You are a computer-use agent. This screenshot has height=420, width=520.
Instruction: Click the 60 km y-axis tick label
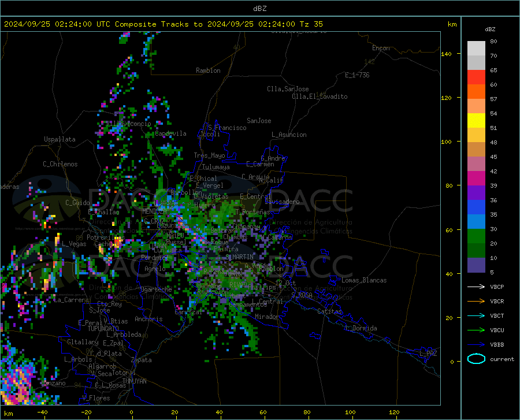click(x=449, y=230)
